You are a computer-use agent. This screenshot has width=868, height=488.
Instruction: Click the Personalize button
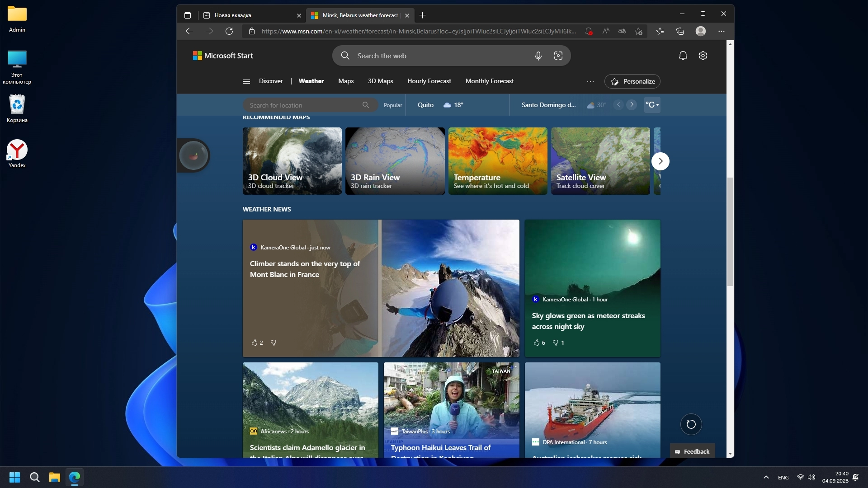tap(632, 81)
